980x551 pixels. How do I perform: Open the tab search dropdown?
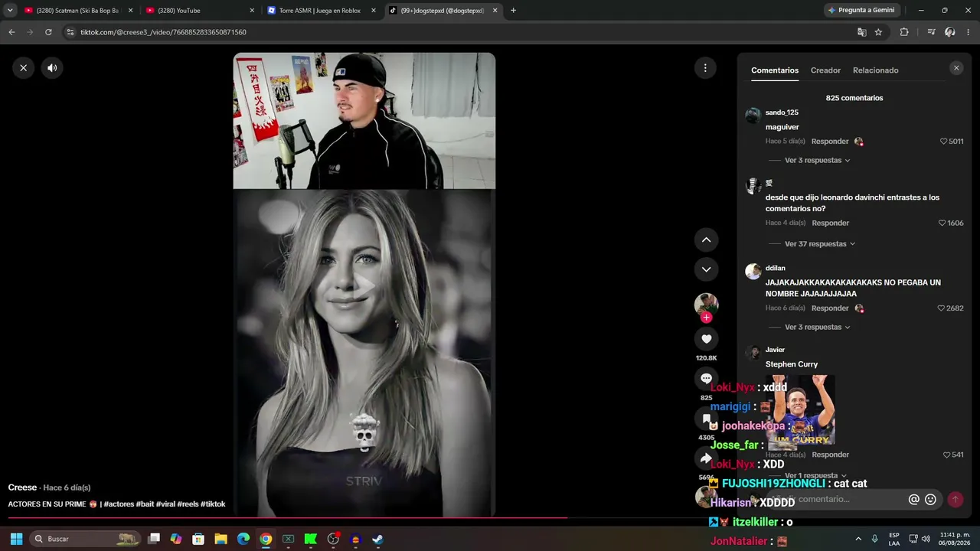pyautogui.click(x=10, y=11)
